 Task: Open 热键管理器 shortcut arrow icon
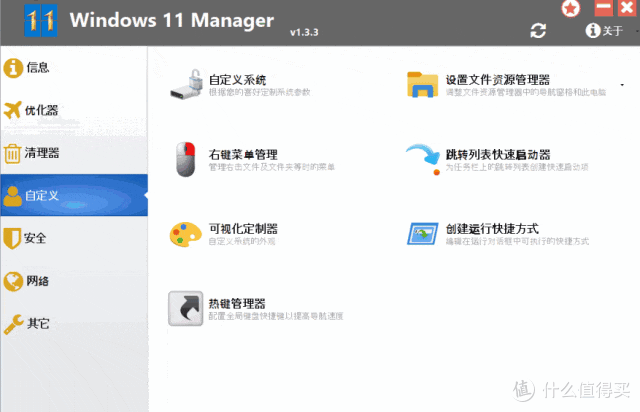[x=186, y=308]
